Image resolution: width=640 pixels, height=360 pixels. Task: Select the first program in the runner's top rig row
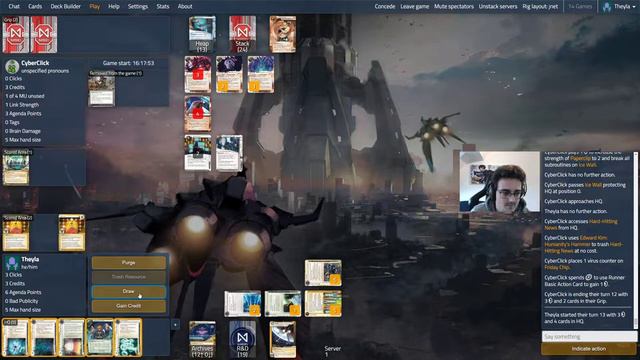pos(198,74)
